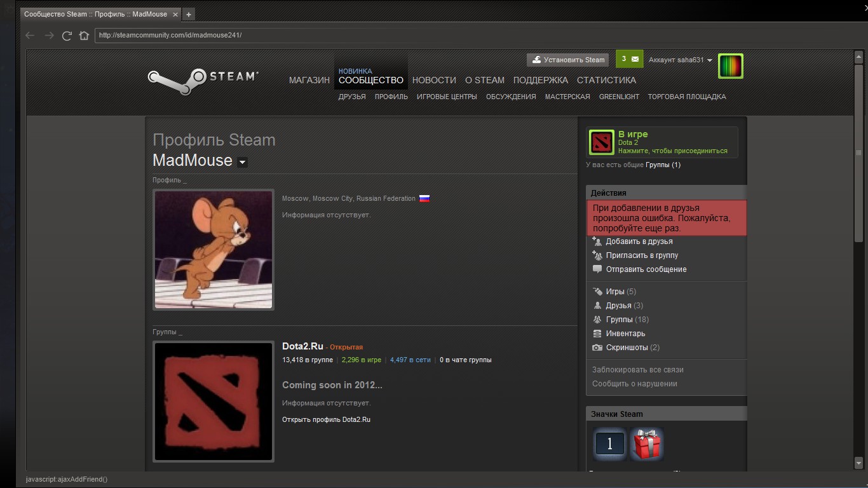Go to the GREENLIGHT submenu
Viewport: 868px width, 488px height.
619,97
